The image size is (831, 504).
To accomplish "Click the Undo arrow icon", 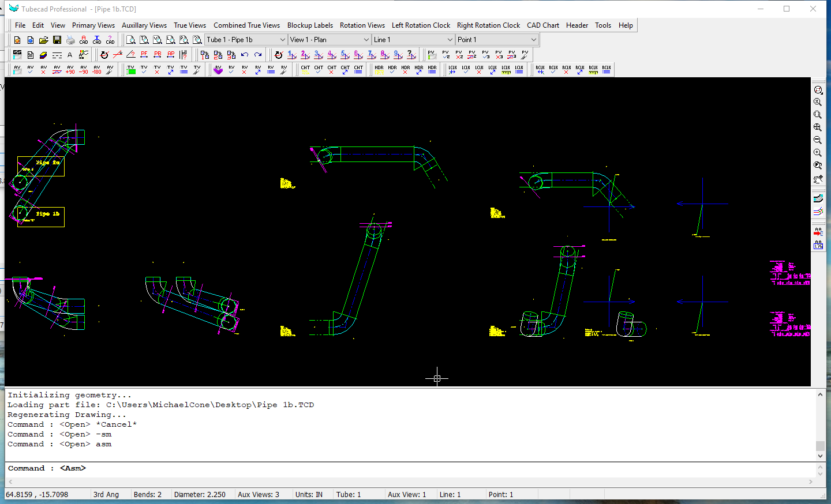I will pos(245,55).
